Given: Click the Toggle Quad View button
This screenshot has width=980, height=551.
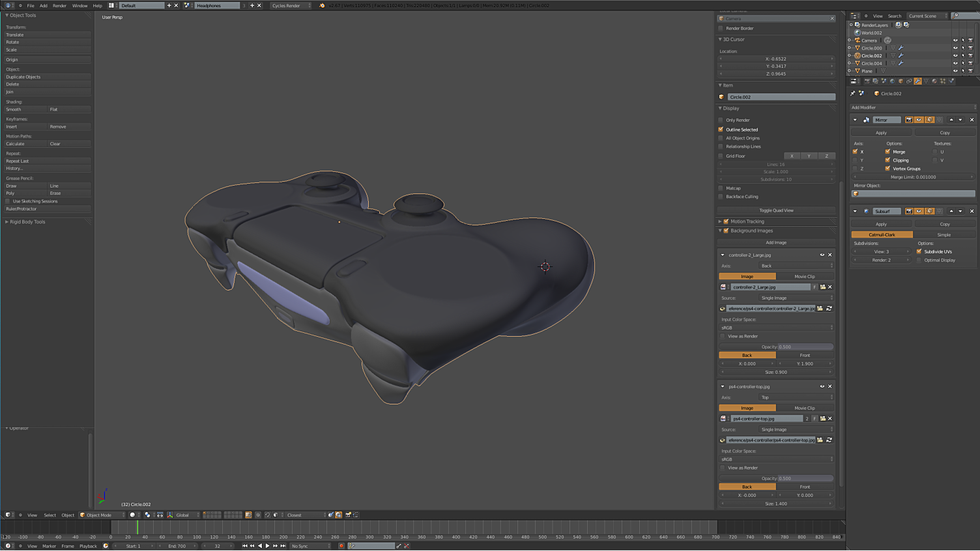Looking at the screenshot, I should coord(776,210).
